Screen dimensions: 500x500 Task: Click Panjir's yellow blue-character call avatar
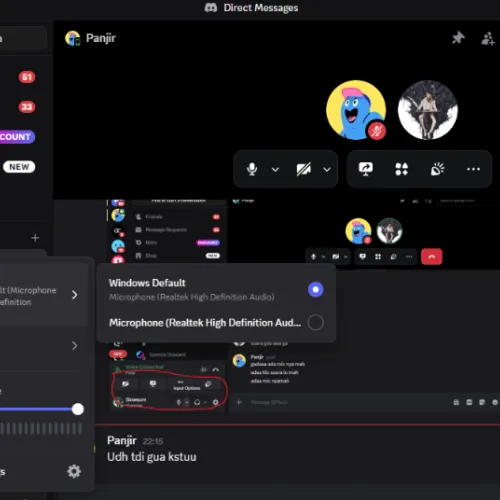pos(356,110)
